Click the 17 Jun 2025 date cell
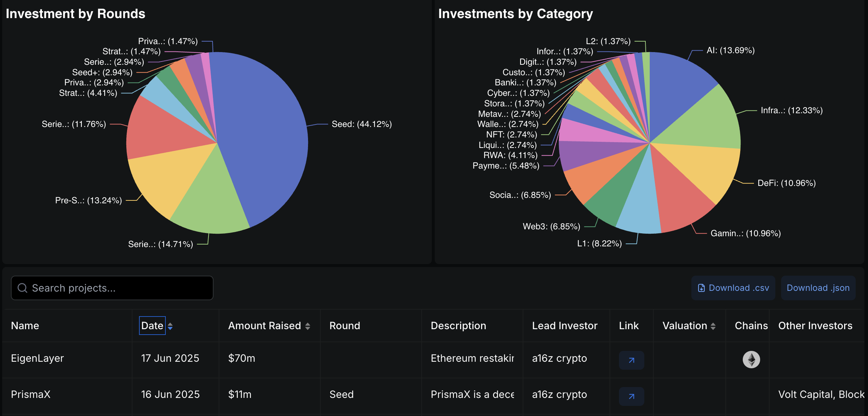 tap(170, 358)
